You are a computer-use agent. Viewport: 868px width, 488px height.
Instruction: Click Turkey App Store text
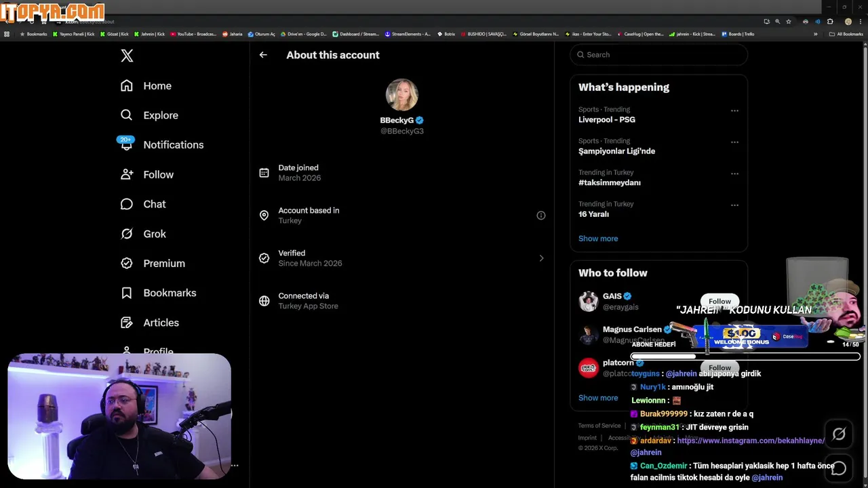[308, 306]
